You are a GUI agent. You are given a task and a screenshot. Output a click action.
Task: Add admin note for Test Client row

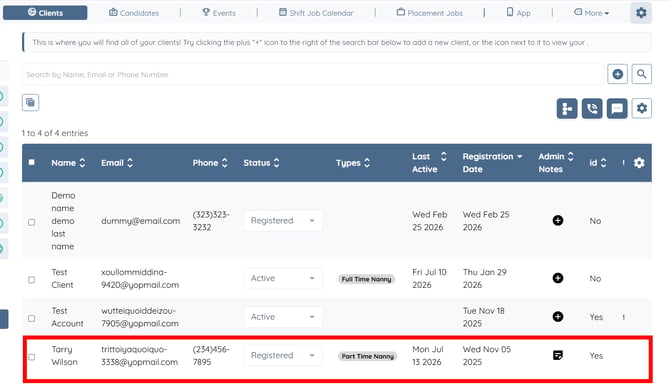click(x=558, y=278)
